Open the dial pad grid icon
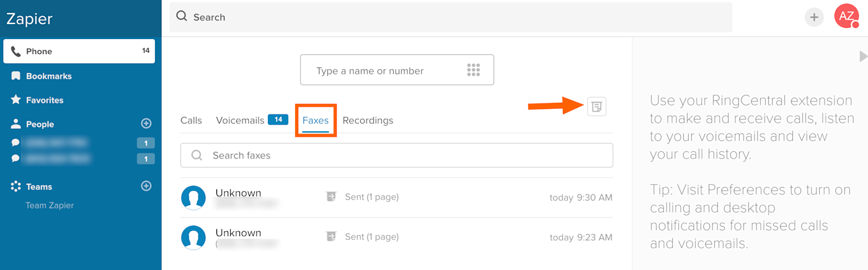 click(x=474, y=70)
